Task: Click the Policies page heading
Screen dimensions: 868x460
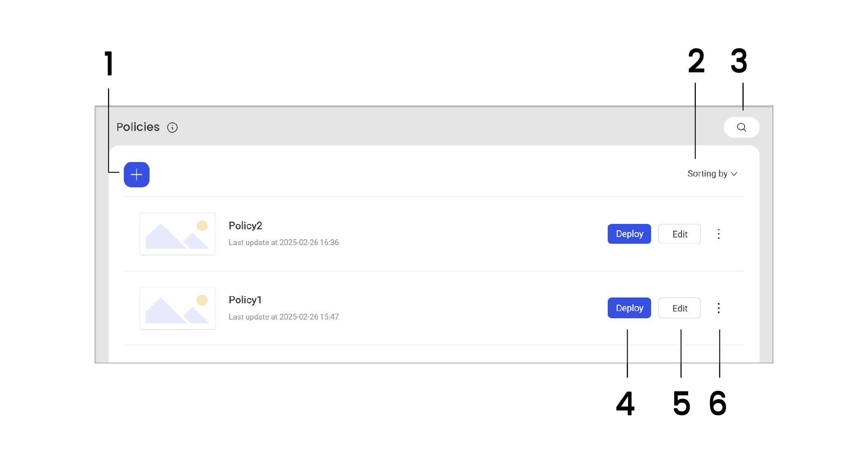Action: [x=138, y=127]
